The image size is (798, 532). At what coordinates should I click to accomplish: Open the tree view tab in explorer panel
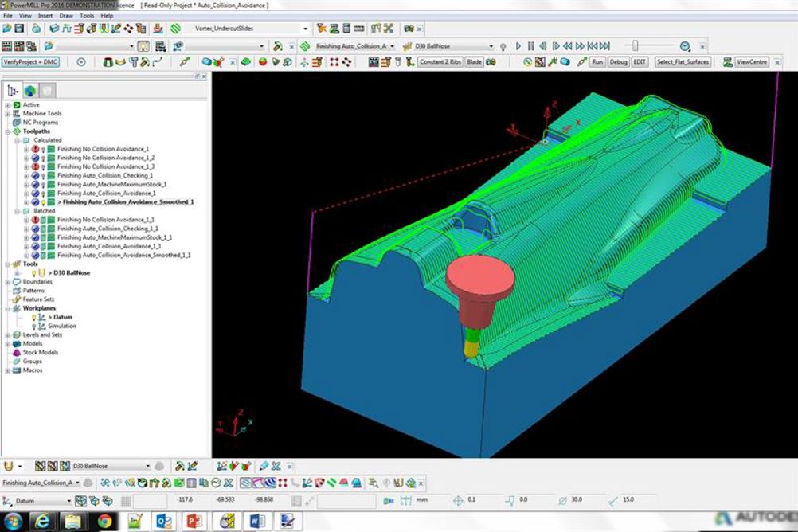[x=13, y=91]
